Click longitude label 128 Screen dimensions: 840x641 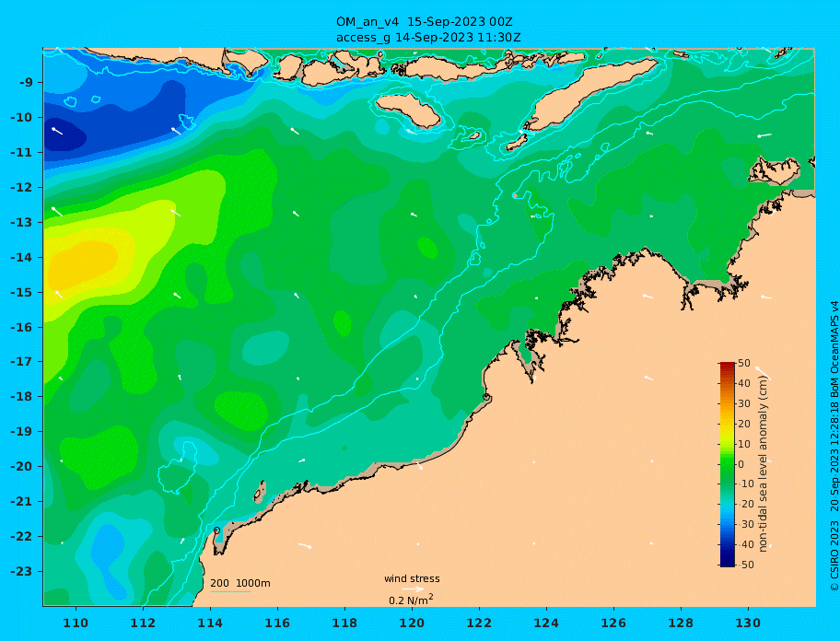click(x=681, y=623)
